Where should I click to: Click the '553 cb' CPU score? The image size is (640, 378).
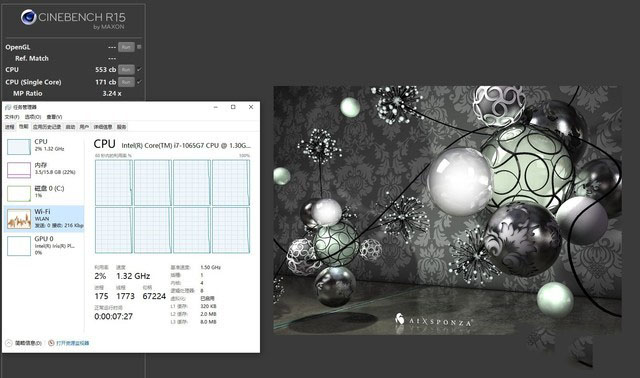pyautogui.click(x=105, y=69)
